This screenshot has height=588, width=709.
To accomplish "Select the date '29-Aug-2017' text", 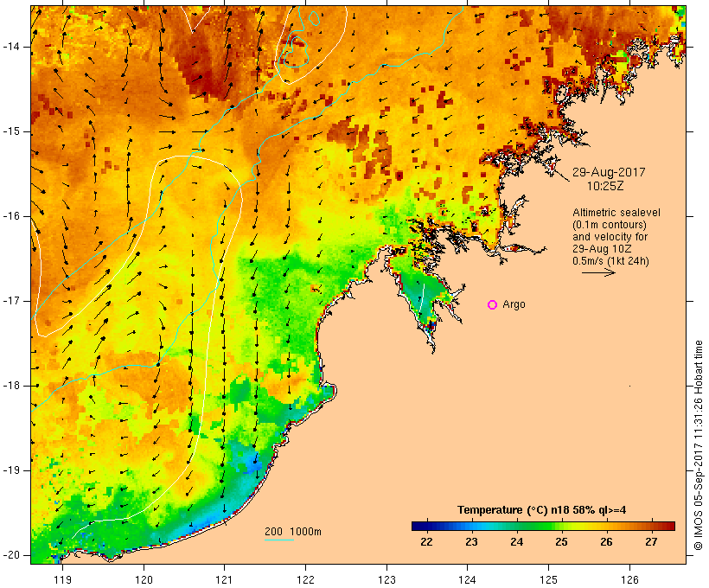I will (609, 172).
